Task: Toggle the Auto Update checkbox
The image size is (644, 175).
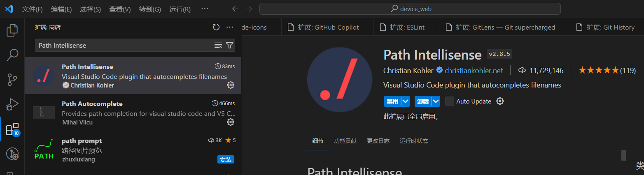Action: tap(450, 101)
